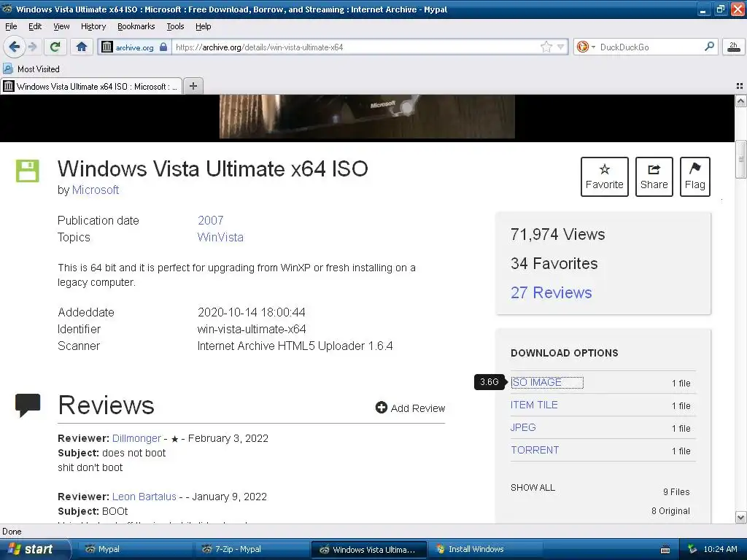Click the scrollbar down arrow
This screenshot has width=747, height=560.
(740, 517)
